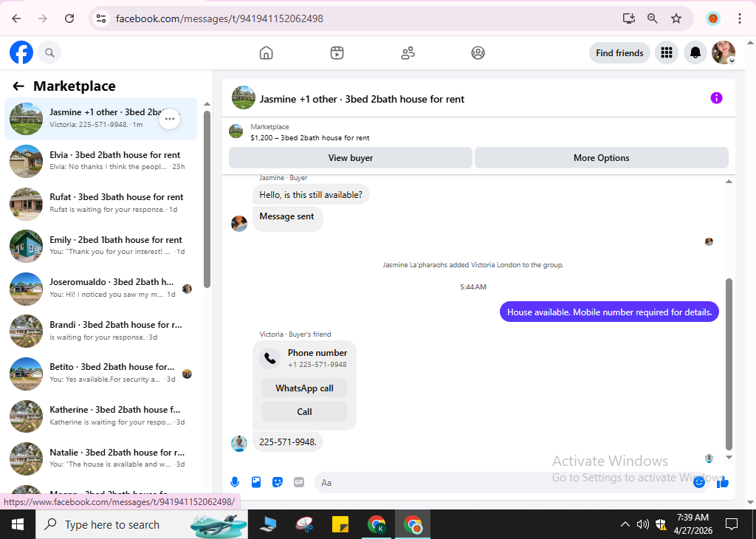
Task: Click message bubble 'Hello, is this still available?'
Action: (311, 195)
